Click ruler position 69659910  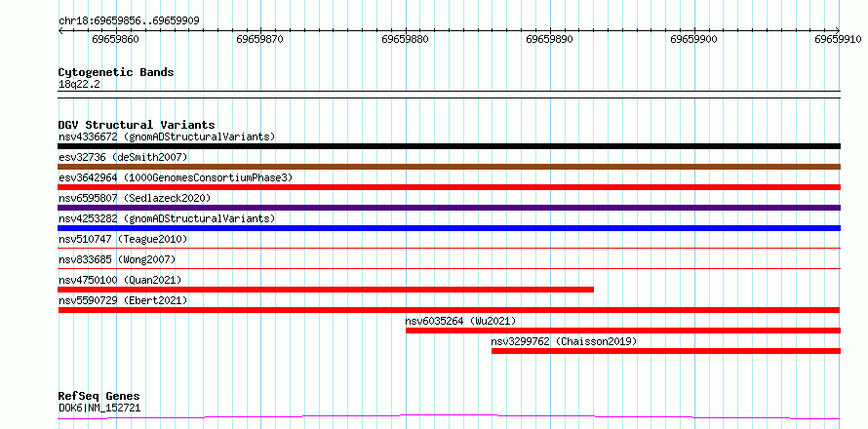pos(838,39)
